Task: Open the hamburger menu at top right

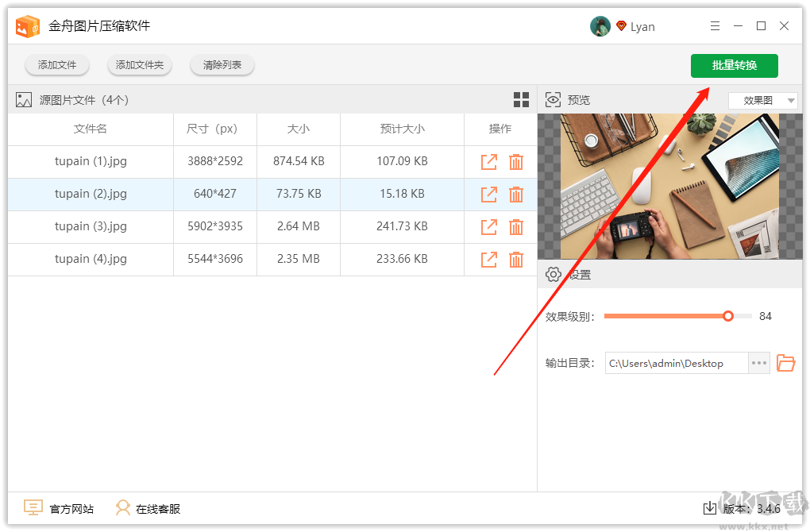Action: click(x=714, y=25)
